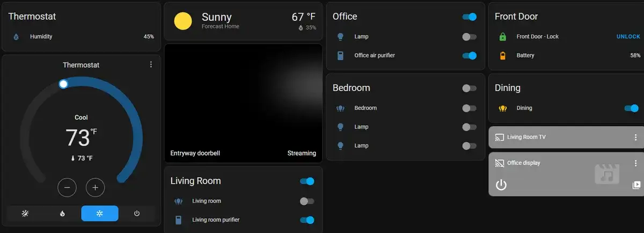This screenshot has height=233, width=644.
Task: Open the Office display media browser icon
Action: pyautogui.click(x=636, y=185)
